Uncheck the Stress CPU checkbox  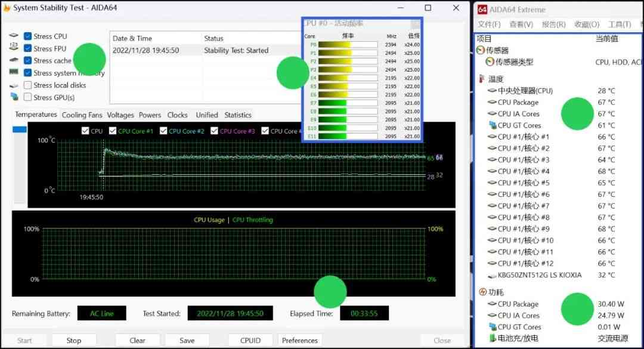click(x=27, y=36)
